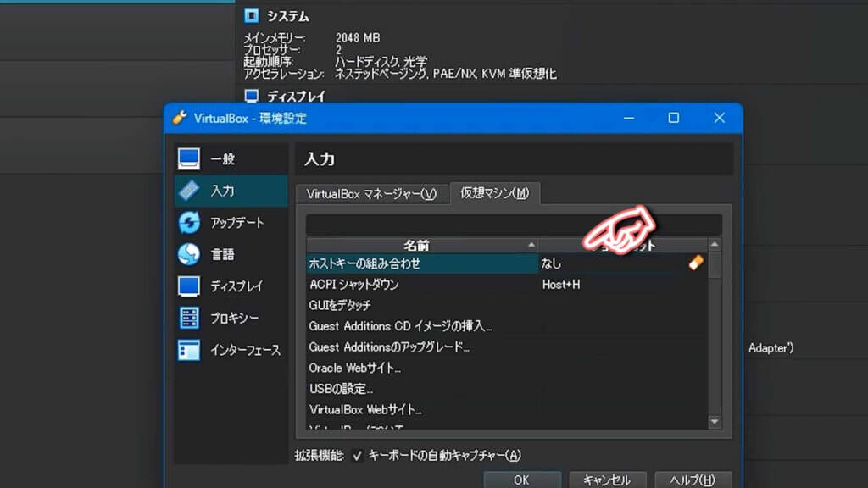Click the ディスプレイ section icon in background window
Image resolution: width=868 pixels, height=488 pixels.
point(251,97)
